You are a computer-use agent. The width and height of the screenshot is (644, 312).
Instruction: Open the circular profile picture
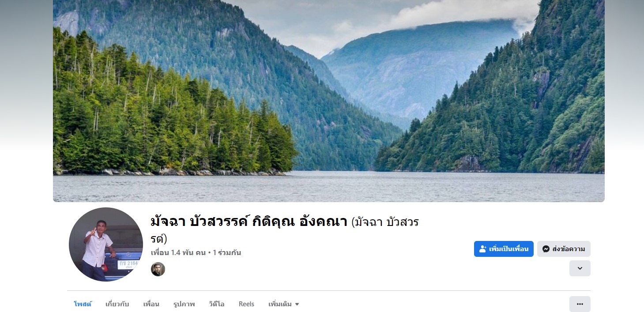tap(106, 244)
